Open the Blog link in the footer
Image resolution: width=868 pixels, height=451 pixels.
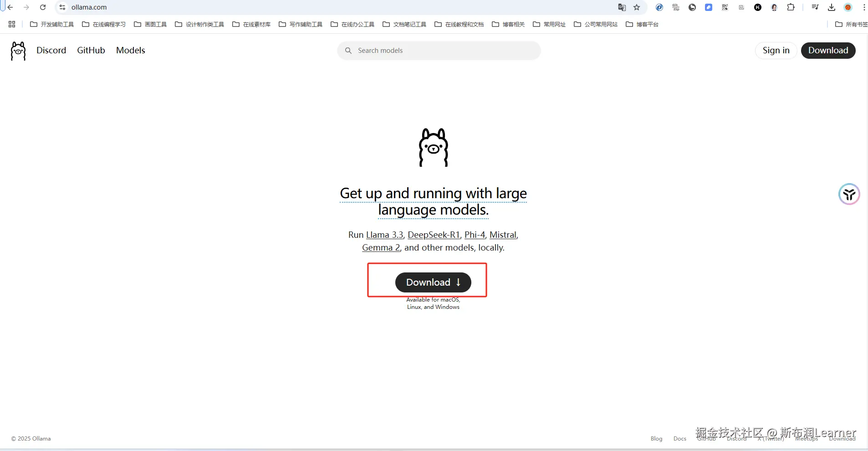(x=656, y=439)
